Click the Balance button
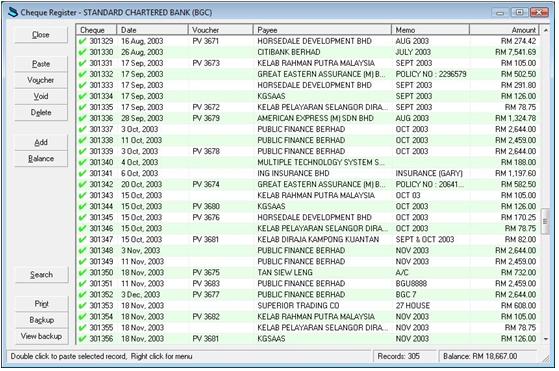 (41, 159)
